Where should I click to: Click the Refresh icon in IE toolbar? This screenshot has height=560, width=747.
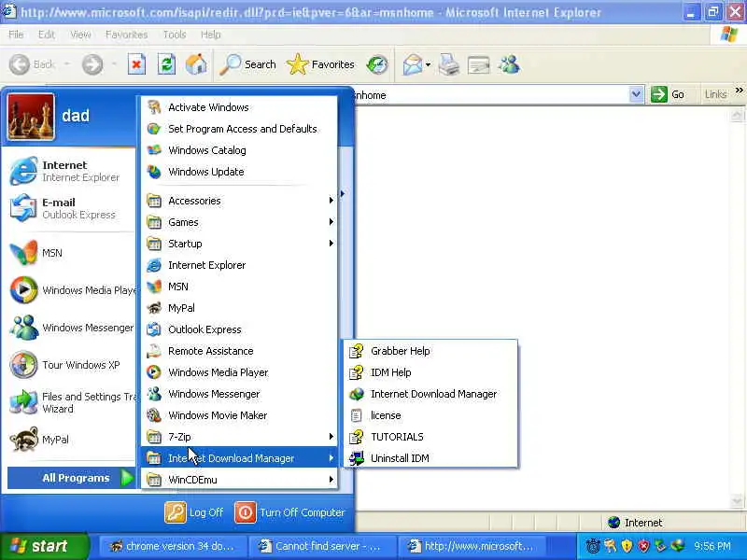pyautogui.click(x=166, y=64)
